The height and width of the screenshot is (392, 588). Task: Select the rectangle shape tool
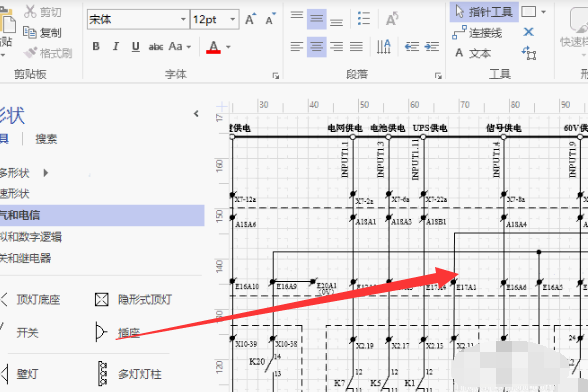point(528,12)
